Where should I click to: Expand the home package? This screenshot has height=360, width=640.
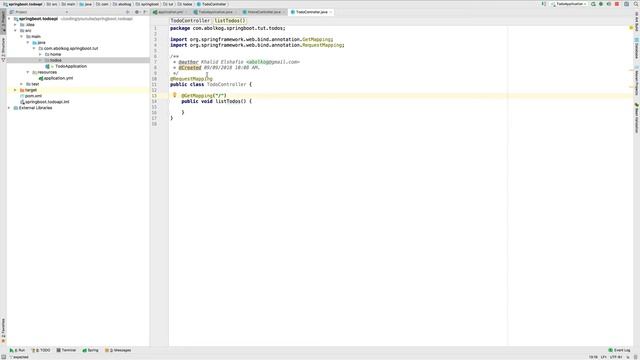pyautogui.click(x=40, y=54)
